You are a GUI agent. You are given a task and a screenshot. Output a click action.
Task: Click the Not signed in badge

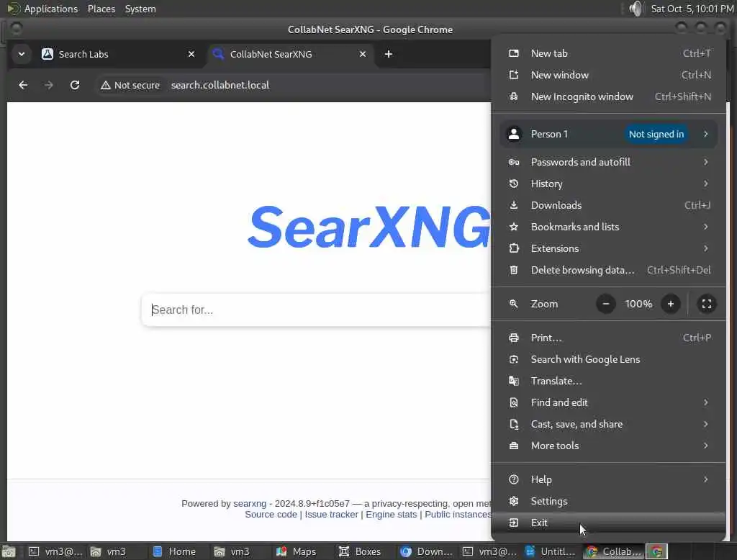(656, 135)
